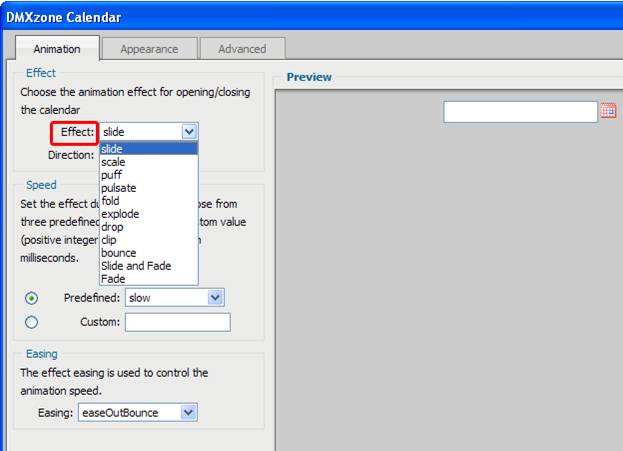Image resolution: width=623 pixels, height=451 pixels.
Task: Click the DMXzone Calendar title bar
Action: (312, 17)
